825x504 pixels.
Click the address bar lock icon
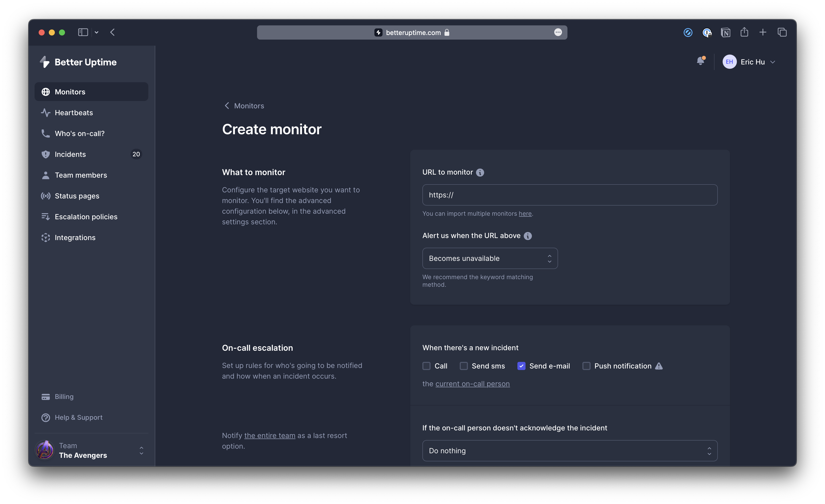tap(447, 32)
